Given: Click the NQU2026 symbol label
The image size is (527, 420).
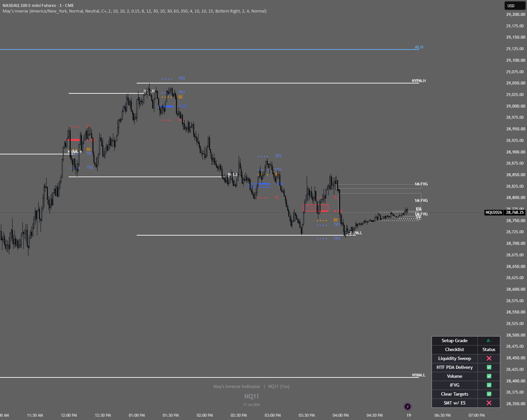Looking at the screenshot, I should (x=494, y=212).
